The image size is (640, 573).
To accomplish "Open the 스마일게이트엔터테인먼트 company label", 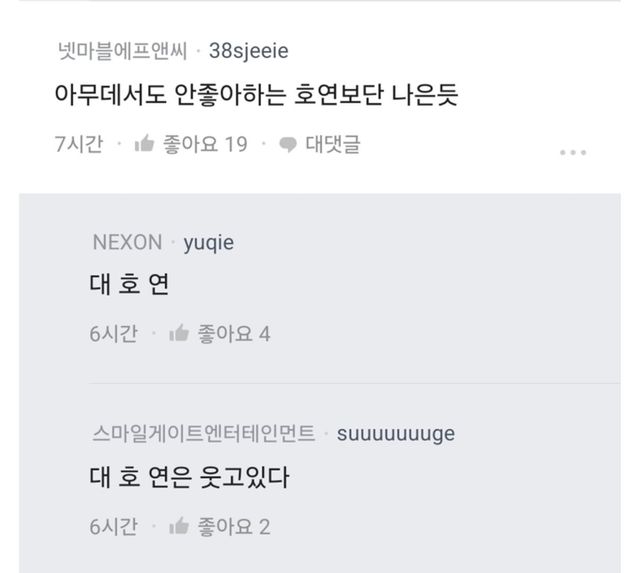I will [x=203, y=433].
